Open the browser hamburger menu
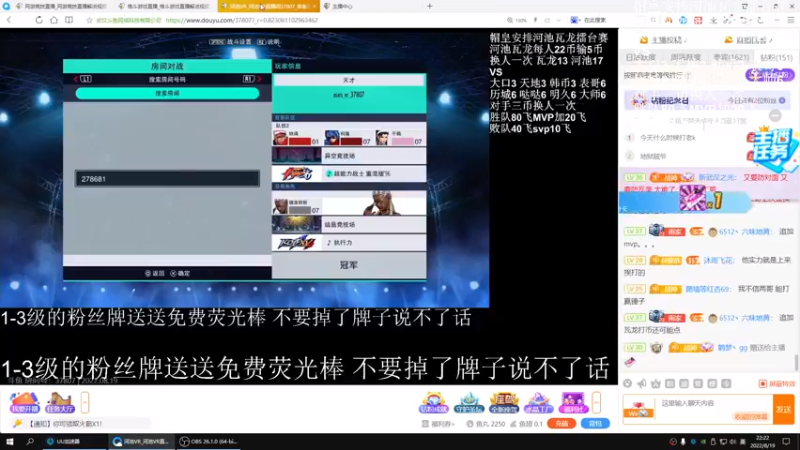Screen dimensions: 800x450 click(x=790, y=20)
